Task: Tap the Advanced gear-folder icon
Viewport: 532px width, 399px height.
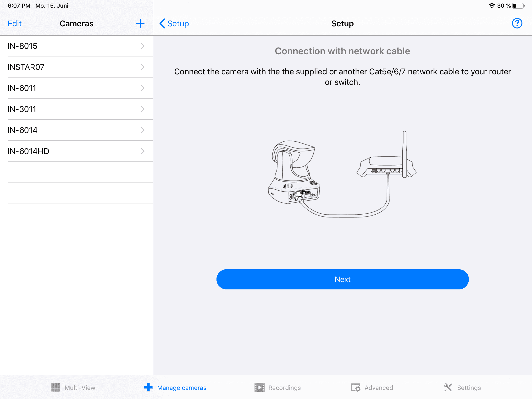Action: click(x=355, y=388)
